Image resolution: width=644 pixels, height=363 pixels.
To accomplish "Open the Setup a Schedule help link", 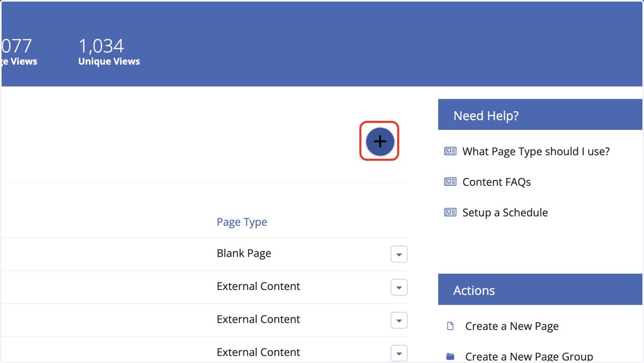I will (505, 213).
